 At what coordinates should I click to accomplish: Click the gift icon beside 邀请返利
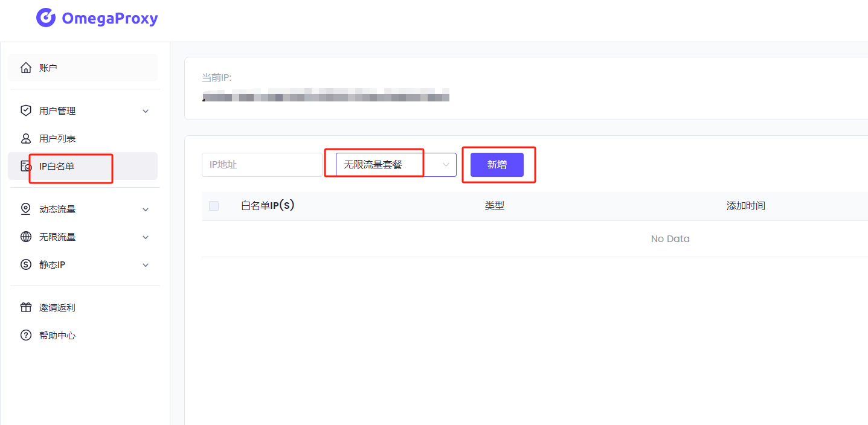click(26, 307)
